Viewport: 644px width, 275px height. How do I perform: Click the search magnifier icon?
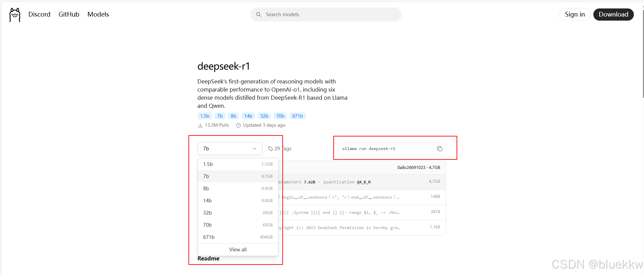tap(259, 15)
